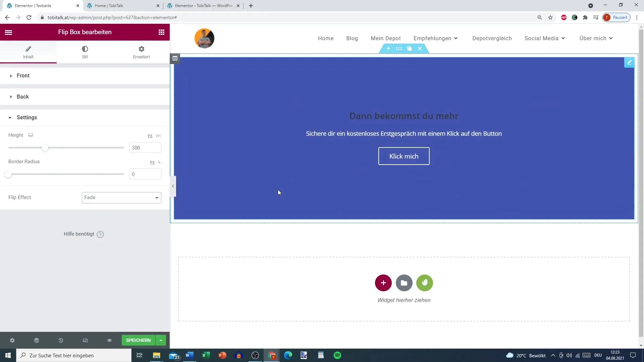Open Depotvergleich nav link
The width and height of the screenshot is (644, 362).
pyautogui.click(x=492, y=39)
